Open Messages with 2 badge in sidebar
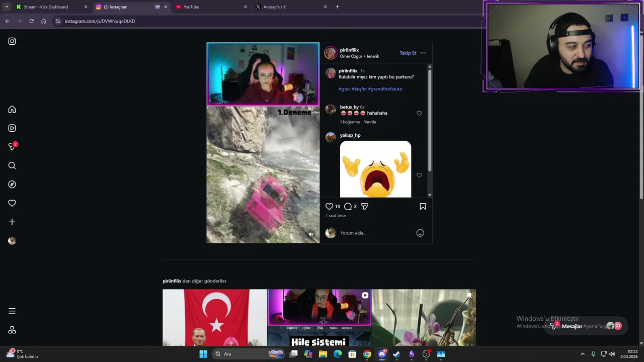Viewport: 644px width, 362px height. pos(13,146)
